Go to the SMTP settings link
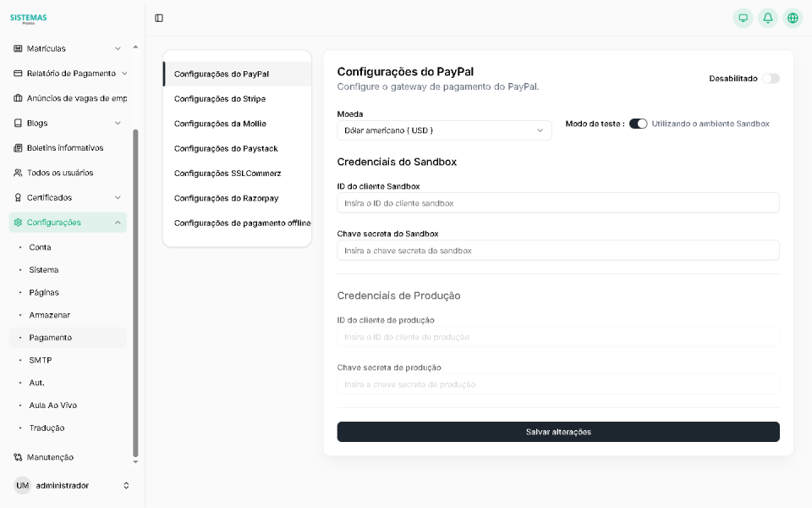The width and height of the screenshot is (812, 508). point(41,360)
